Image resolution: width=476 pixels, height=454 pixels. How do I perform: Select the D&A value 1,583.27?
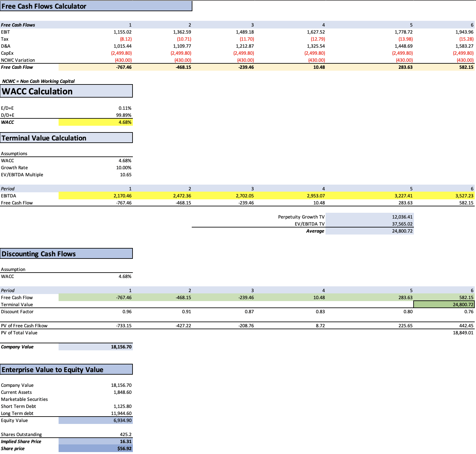pos(464,46)
